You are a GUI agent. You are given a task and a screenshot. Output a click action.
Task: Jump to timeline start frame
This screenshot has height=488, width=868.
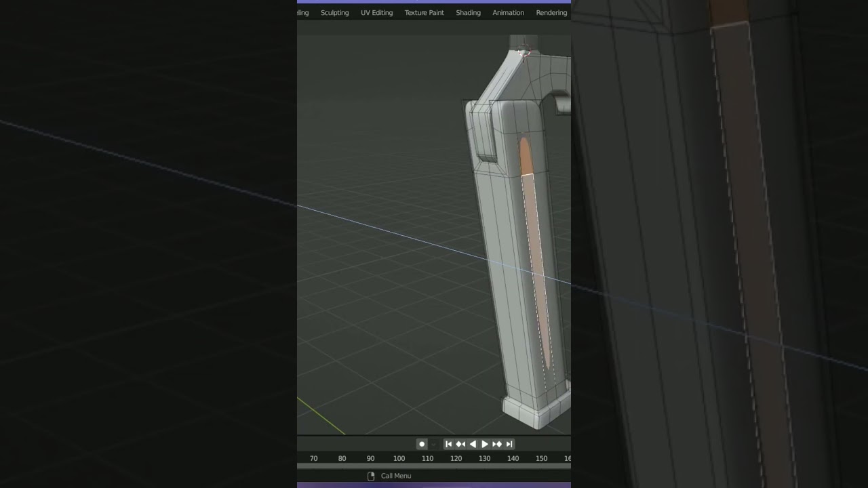coord(448,444)
